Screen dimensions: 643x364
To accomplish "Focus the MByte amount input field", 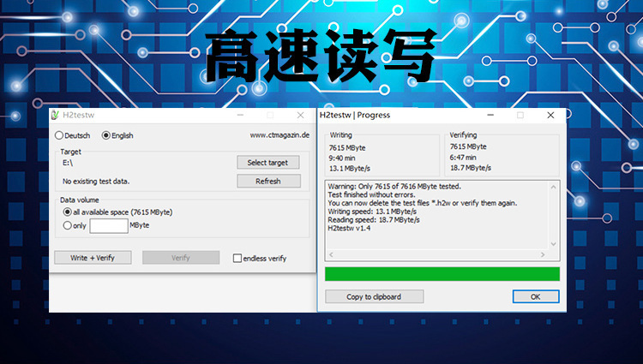I will tap(109, 225).
